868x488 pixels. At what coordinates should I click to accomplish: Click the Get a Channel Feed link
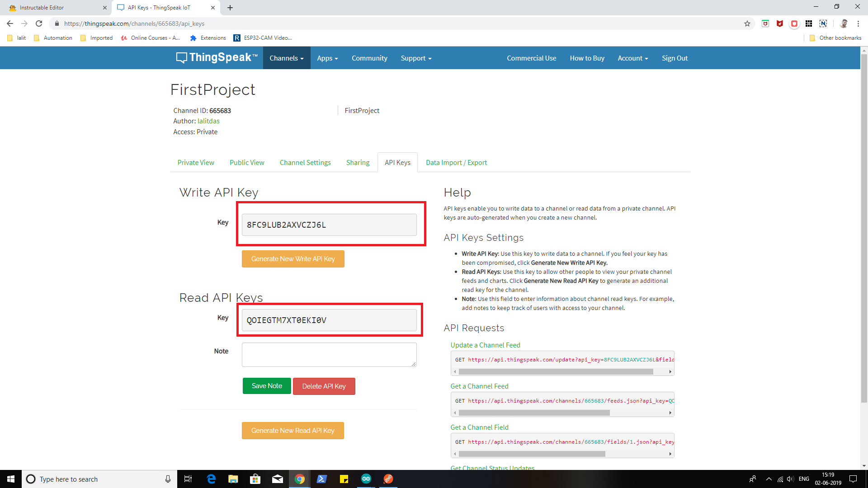[x=479, y=386]
